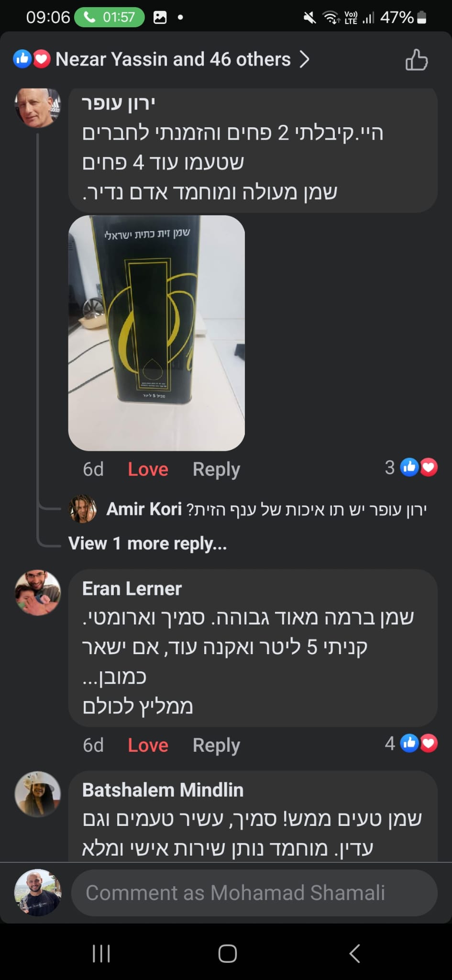Tap the Android back navigation arrow
Screen dimensions: 452x980
pos(354,953)
